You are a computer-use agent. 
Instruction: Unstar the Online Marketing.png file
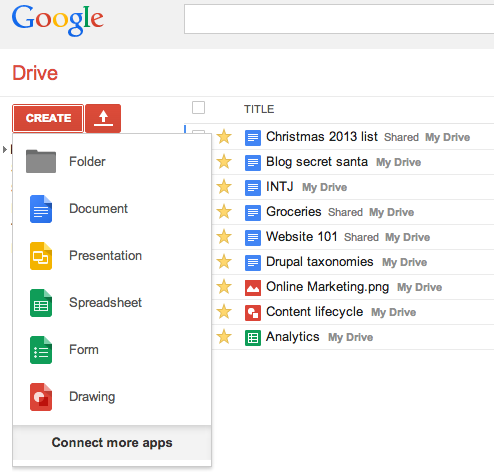[224, 287]
